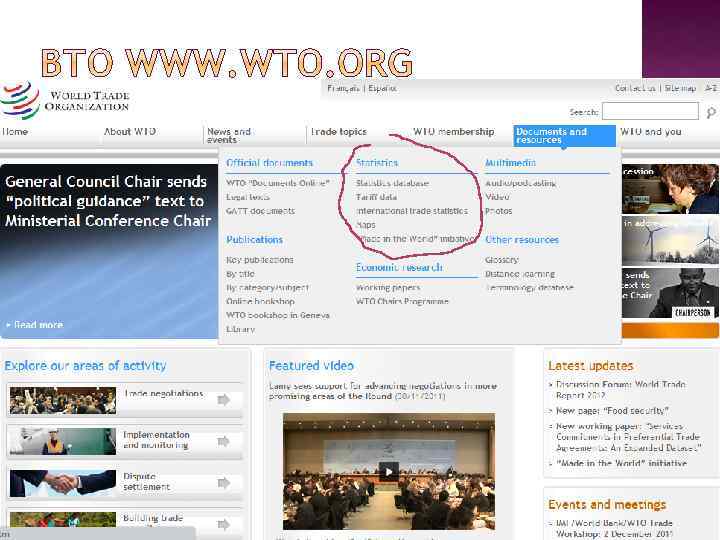Select the wind turbines banner thumbnail
The height and width of the screenshot is (540, 720).
point(670,241)
